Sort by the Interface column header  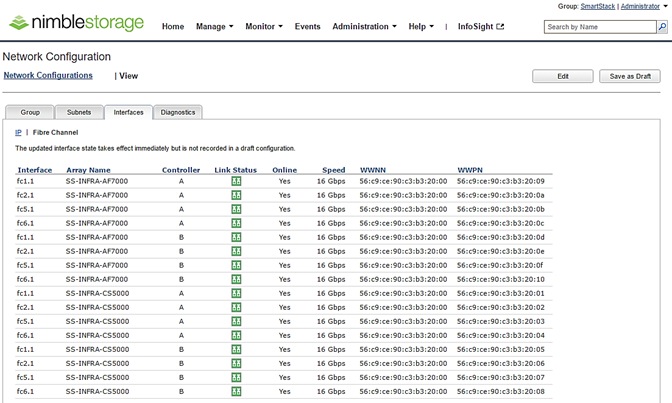coord(35,170)
